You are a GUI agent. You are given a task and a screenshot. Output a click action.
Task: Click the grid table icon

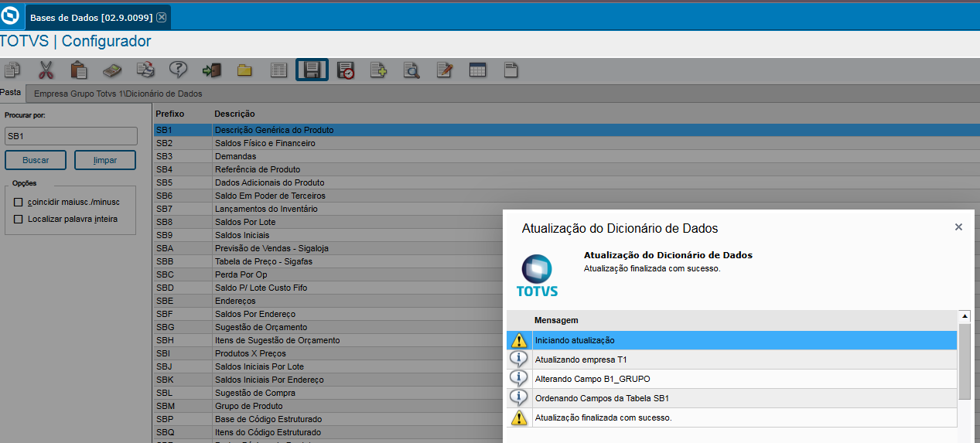pos(478,70)
